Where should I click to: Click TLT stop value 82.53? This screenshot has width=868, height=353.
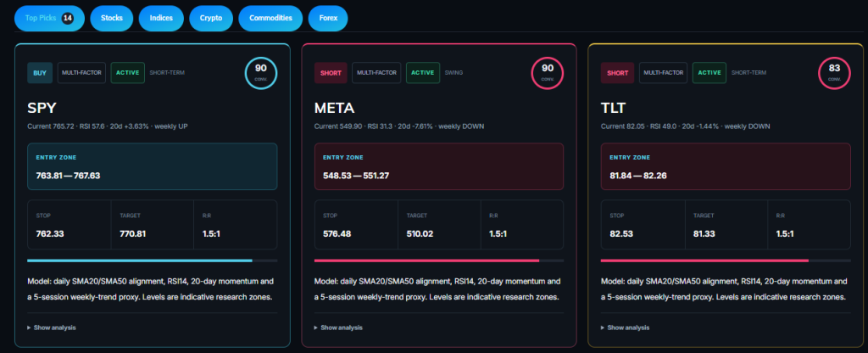tap(621, 234)
